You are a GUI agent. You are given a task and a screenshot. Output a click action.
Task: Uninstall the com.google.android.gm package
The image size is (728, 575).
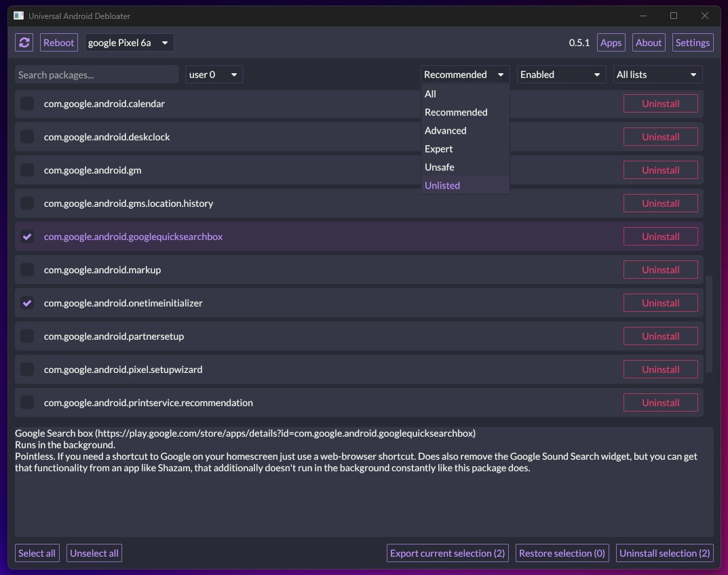660,170
